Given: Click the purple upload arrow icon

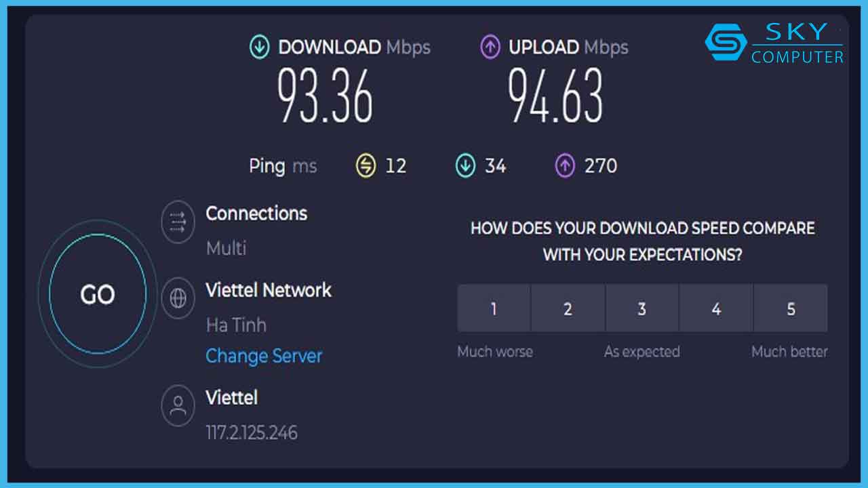Looking at the screenshot, I should tap(490, 47).
